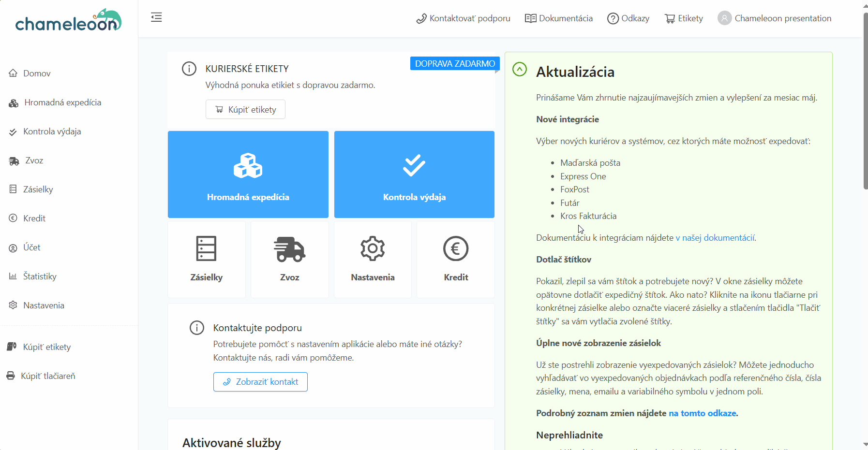Image resolution: width=868 pixels, height=450 pixels.
Task: Click the Aktualizácia heading
Action: [x=575, y=72]
